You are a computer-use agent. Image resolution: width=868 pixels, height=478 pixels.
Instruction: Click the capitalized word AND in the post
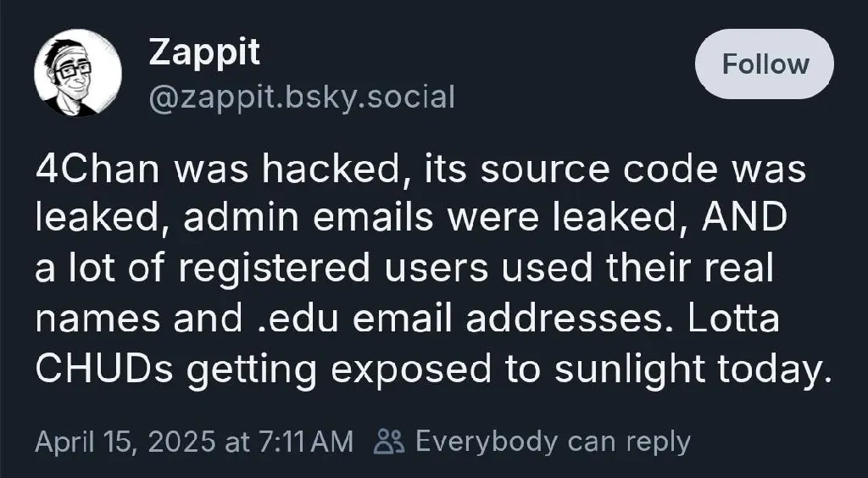click(x=744, y=218)
